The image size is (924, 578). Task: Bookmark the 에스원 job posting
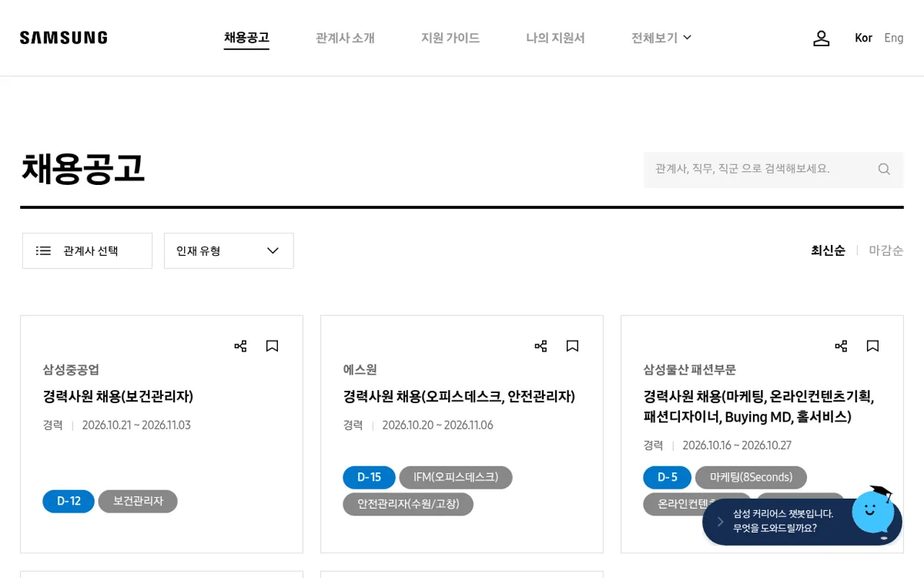[572, 346]
